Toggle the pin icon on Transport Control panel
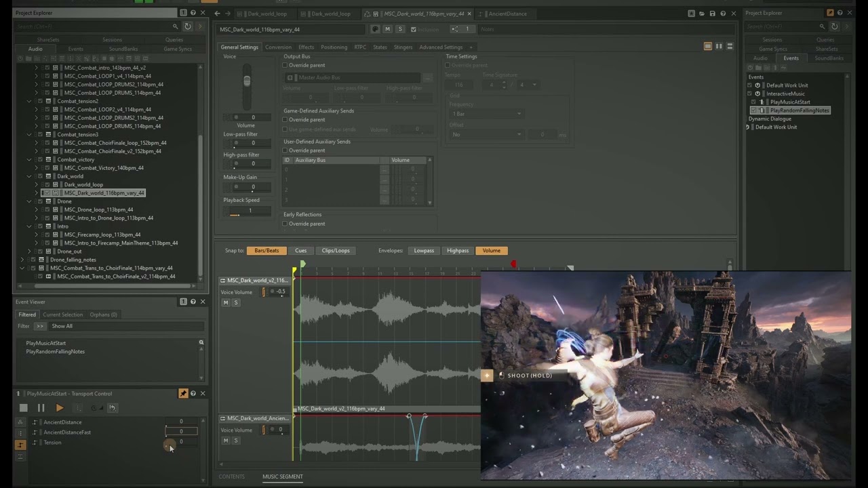The height and width of the screenshot is (488, 868). click(183, 393)
